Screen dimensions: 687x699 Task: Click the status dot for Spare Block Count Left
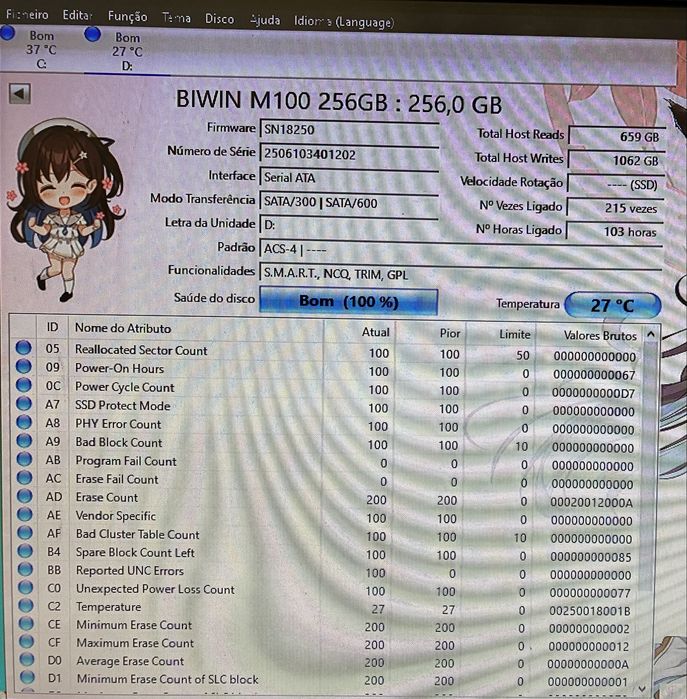point(25,551)
